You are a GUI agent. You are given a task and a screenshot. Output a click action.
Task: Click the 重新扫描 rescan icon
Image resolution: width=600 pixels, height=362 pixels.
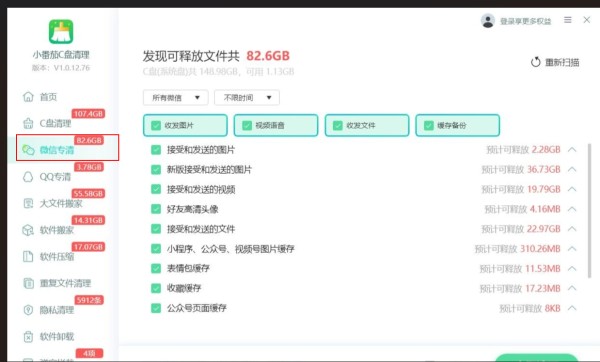535,62
